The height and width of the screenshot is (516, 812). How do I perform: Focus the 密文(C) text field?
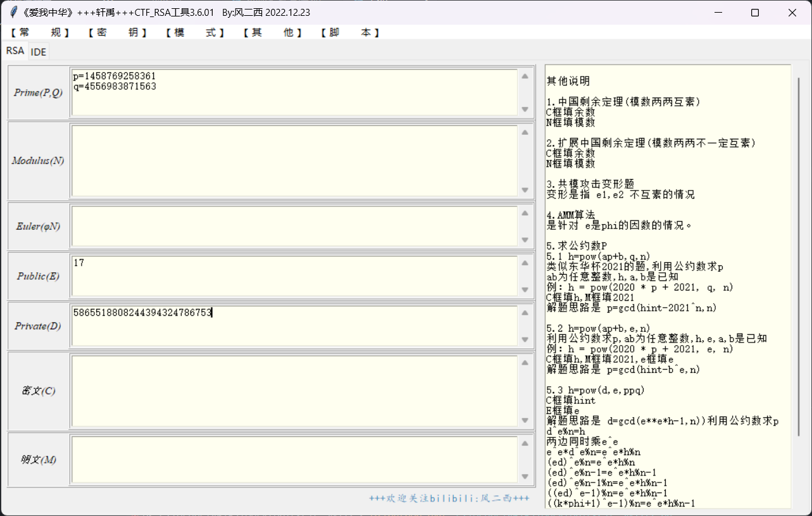point(295,391)
